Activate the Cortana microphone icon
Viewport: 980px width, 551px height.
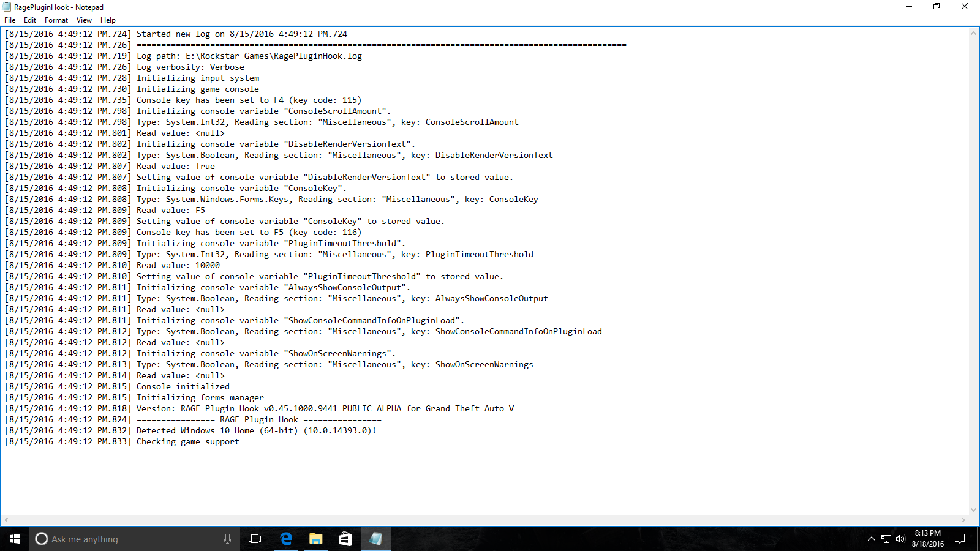[x=227, y=539]
